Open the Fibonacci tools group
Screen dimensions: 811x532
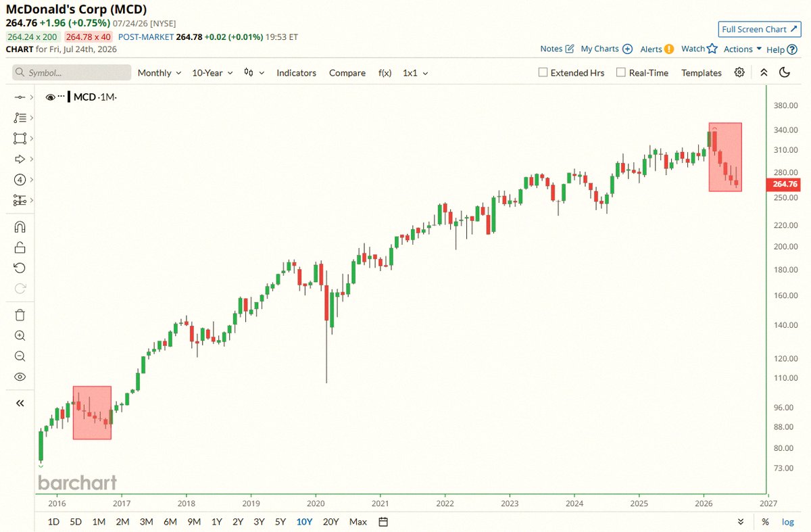pos(20,118)
